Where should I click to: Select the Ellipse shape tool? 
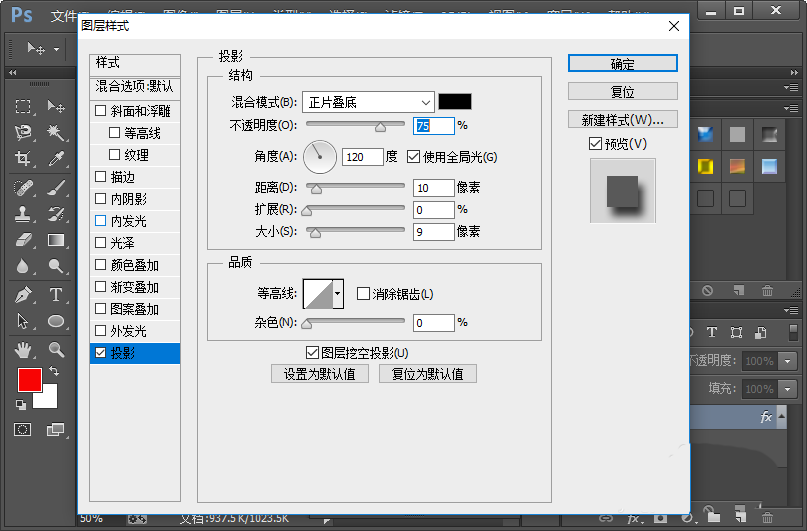click(x=56, y=321)
